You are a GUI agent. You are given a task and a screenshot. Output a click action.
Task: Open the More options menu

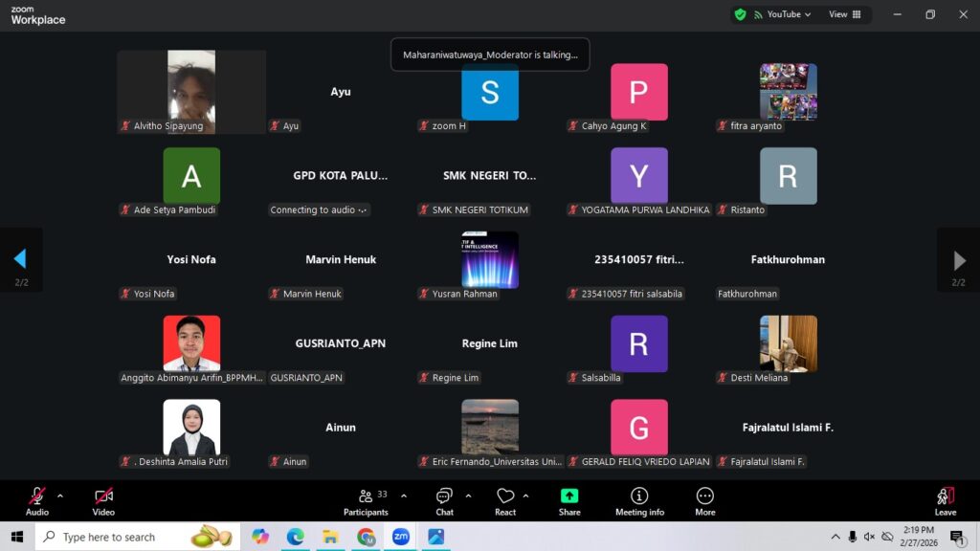705,499
